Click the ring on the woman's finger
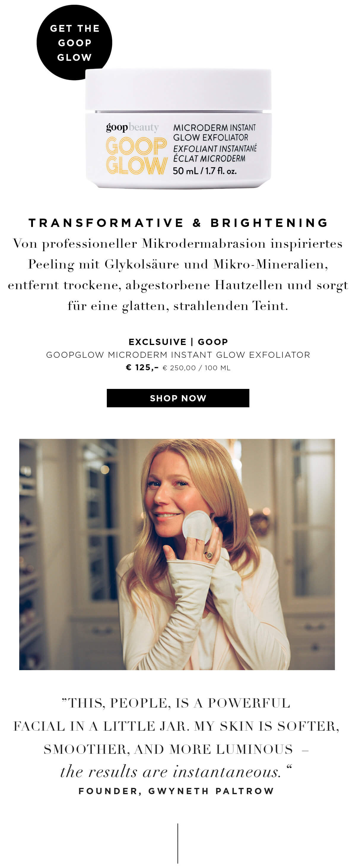The width and height of the screenshot is (356, 868). tap(209, 555)
